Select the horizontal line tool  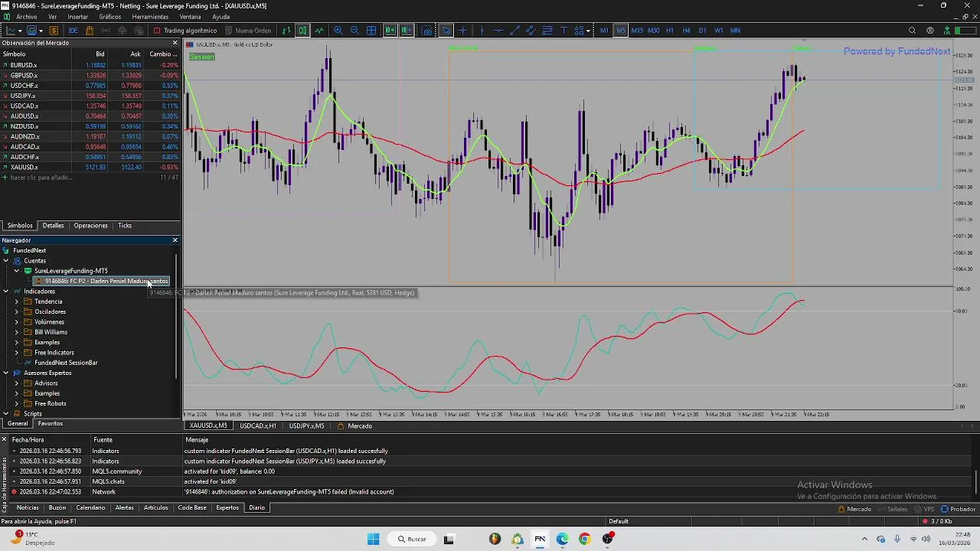(x=498, y=31)
